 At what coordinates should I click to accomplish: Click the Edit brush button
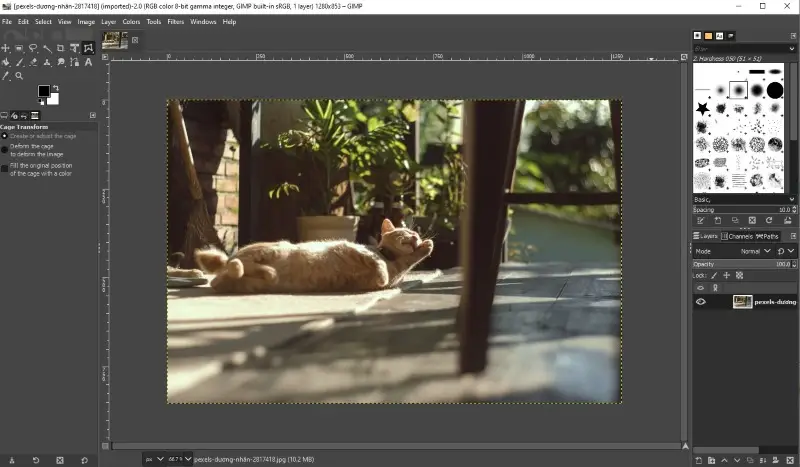[x=701, y=220]
